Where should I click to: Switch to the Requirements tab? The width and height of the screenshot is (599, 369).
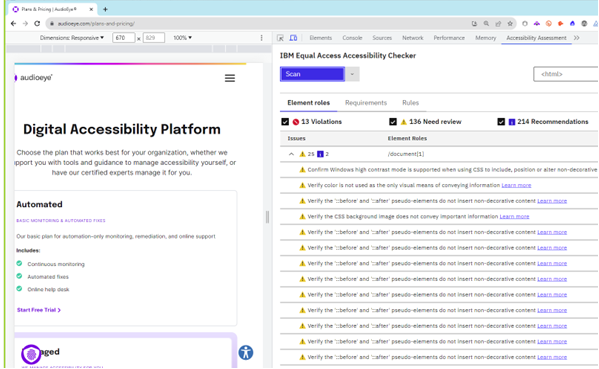366,103
